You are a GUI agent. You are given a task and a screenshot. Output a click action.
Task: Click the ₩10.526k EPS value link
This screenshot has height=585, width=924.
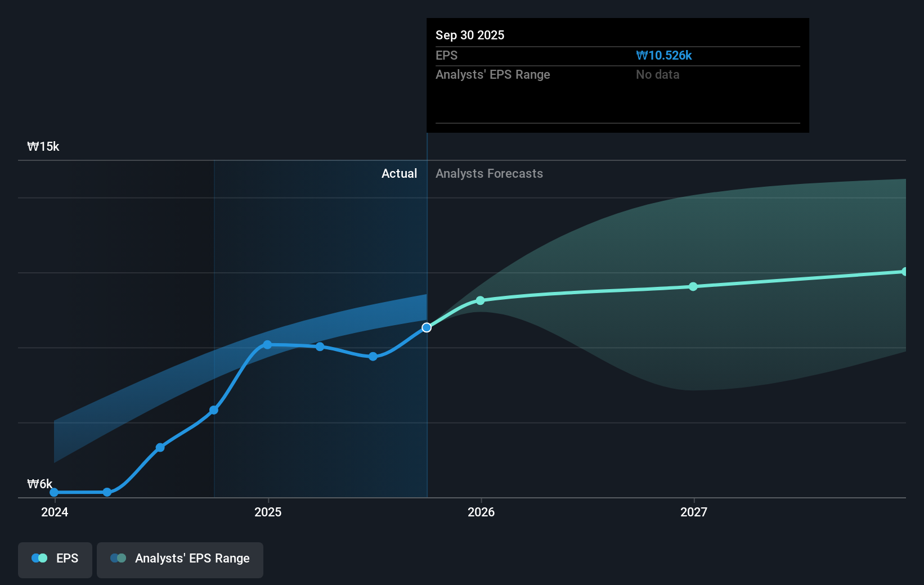click(664, 55)
